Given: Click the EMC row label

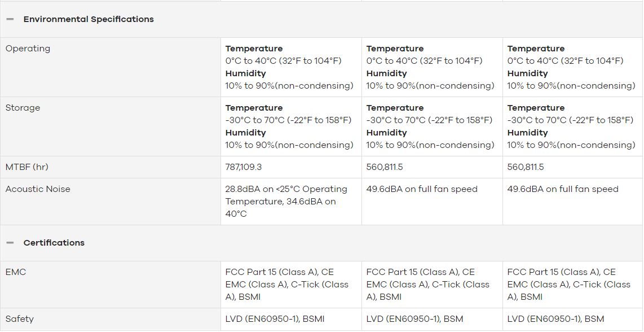Looking at the screenshot, I should 16,272.
